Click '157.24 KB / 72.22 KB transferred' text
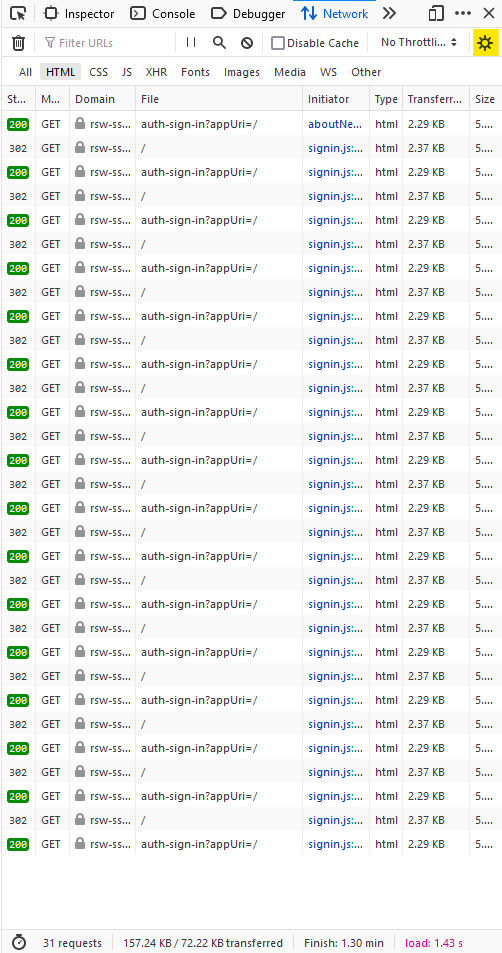 203,943
